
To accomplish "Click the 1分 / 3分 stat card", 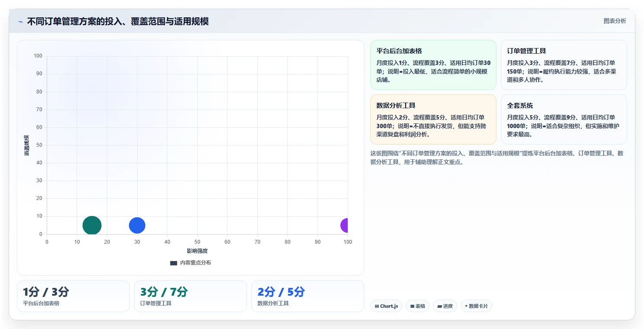I will pos(73,296).
